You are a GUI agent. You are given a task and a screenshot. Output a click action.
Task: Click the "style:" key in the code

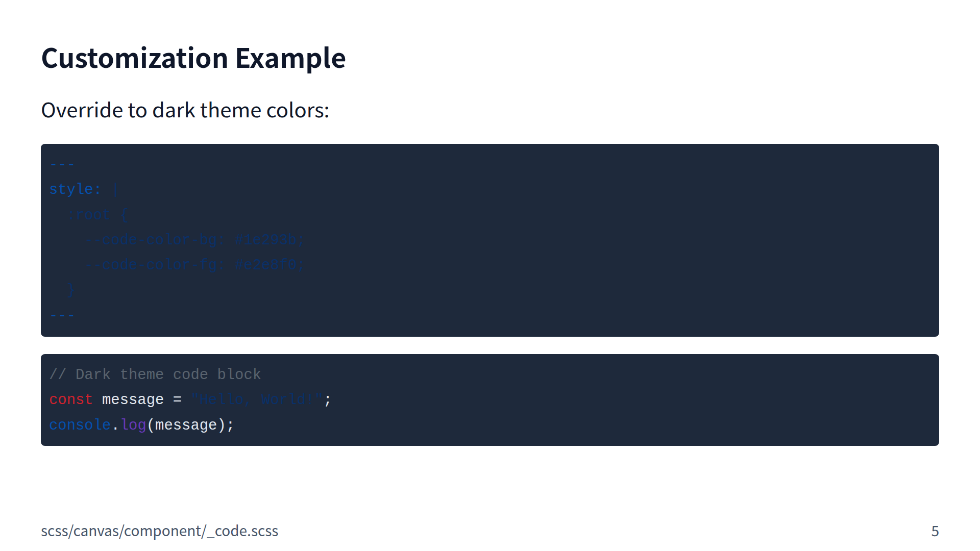(75, 189)
